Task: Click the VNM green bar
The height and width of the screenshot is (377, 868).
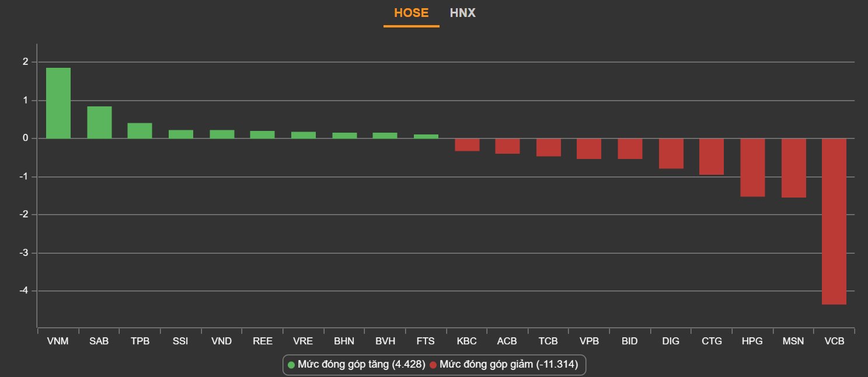Action: [58, 103]
